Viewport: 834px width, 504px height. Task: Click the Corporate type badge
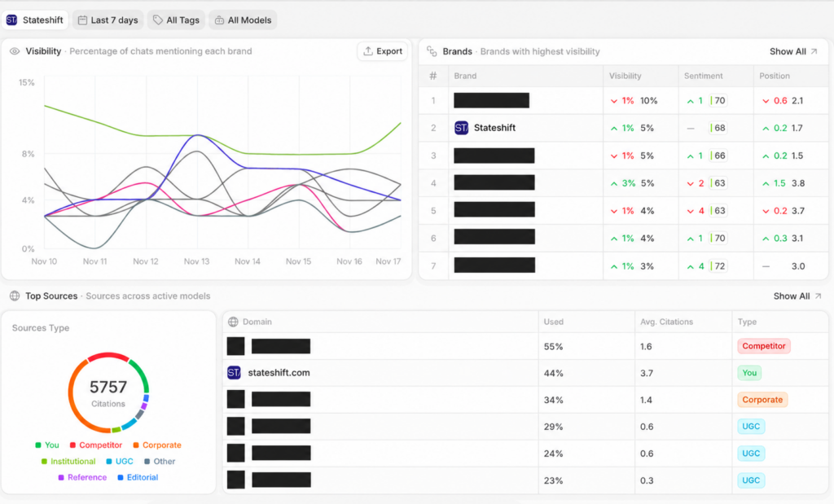click(x=762, y=400)
